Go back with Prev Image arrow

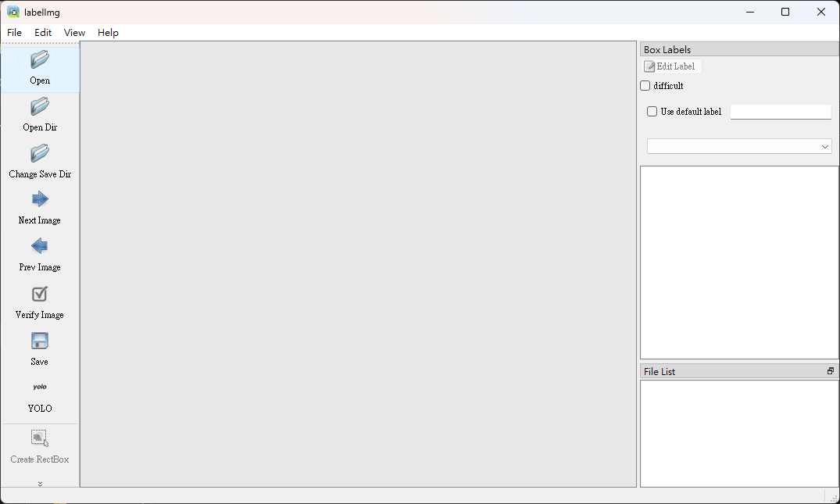point(40,247)
